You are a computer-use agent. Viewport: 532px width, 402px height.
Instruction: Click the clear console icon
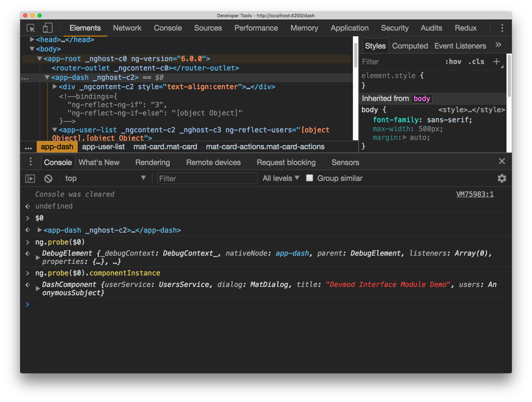48,178
